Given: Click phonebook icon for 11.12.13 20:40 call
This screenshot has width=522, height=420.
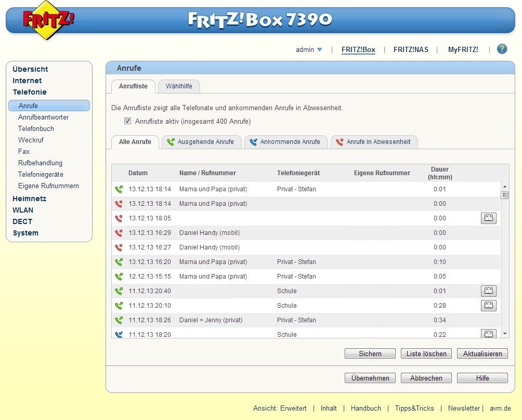Looking at the screenshot, I should point(489,291).
